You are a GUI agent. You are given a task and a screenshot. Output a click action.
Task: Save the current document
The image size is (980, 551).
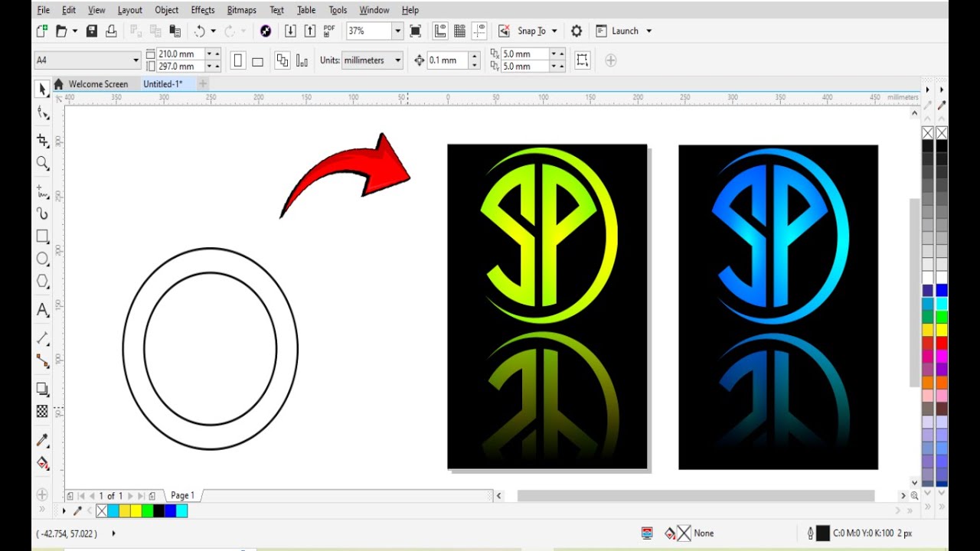pos(92,31)
